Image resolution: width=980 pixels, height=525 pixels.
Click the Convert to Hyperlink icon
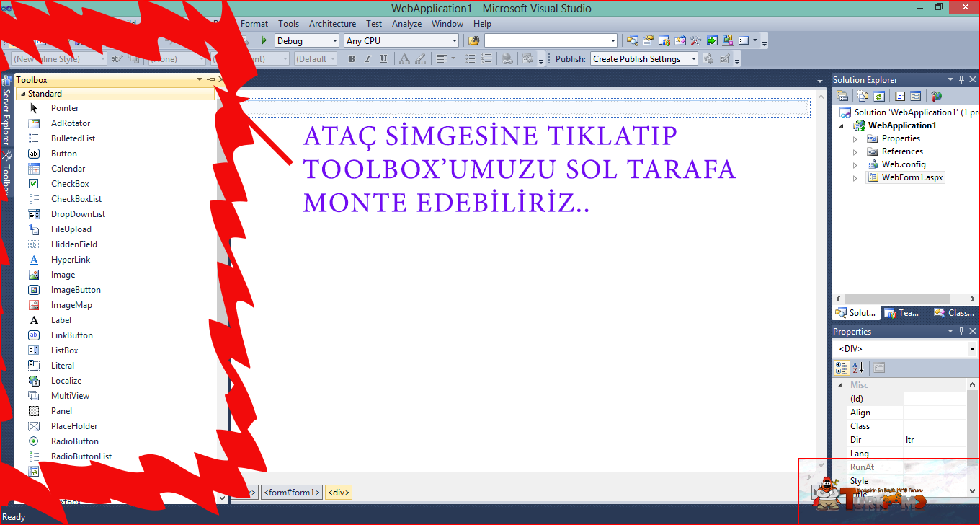pyautogui.click(x=507, y=59)
